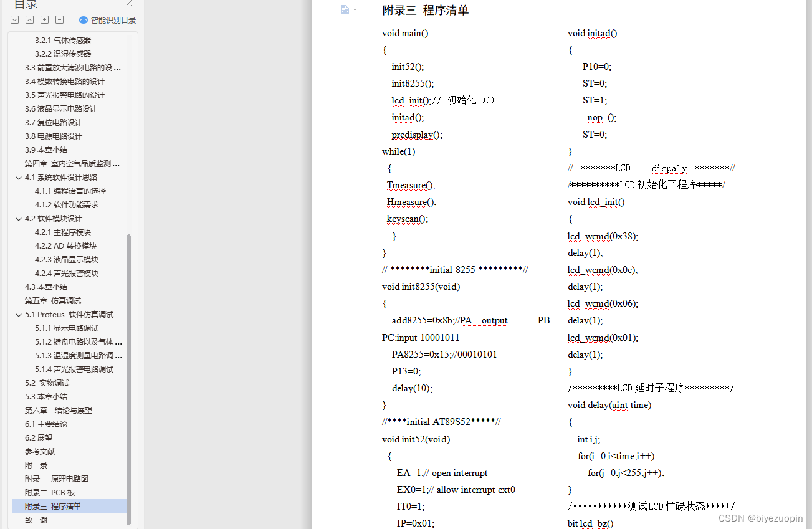Image resolution: width=812 pixels, height=529 pixels.
Task: Go to 5.1.4 声光报警电路调试
Action: tap(74, 369)
